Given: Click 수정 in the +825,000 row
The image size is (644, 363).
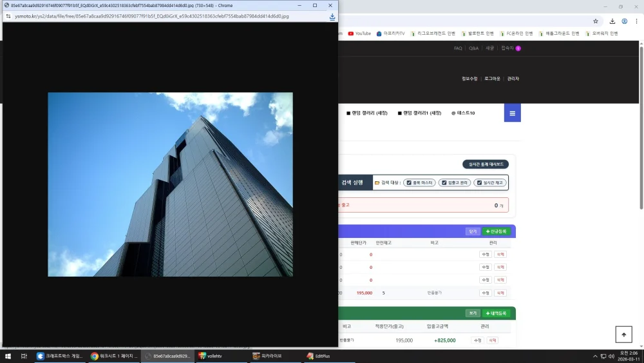Looking at the screenshot, I should 477,340.
